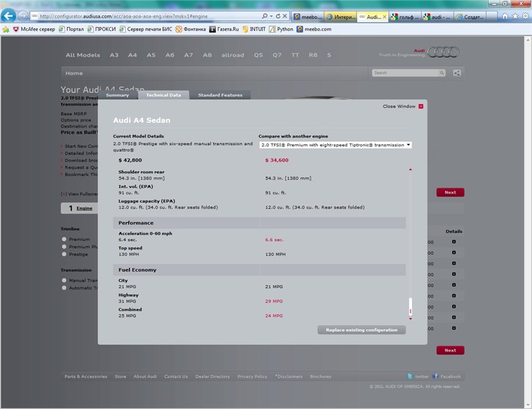Image resolution: width=532 pixels, height=409 pixels.
Task: Open Parts & Accessories footer link
Action: pyautogui.click(x=86, y=376)
